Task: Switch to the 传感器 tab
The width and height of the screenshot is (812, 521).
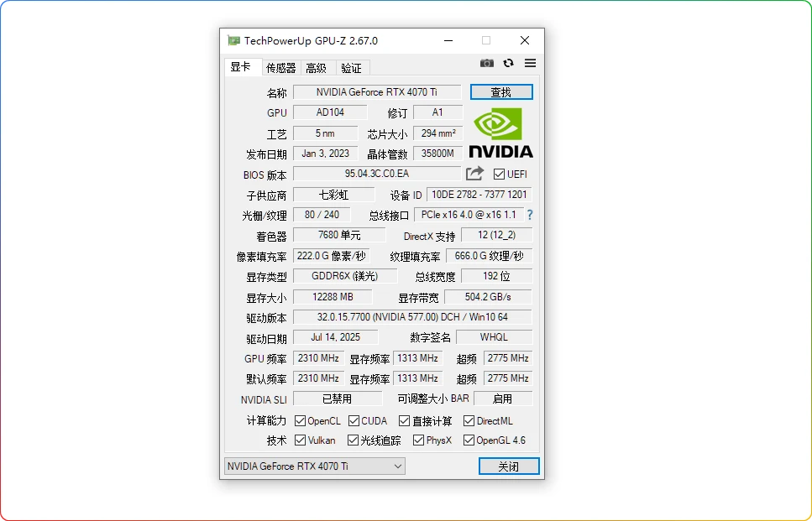Action: pyautogui.click(x=280, y=68)
